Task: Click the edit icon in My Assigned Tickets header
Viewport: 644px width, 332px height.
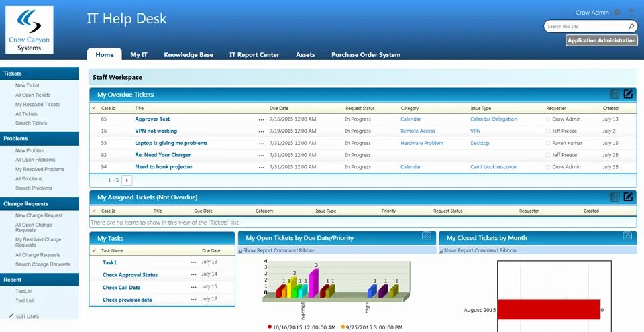Action: click(628, 197)
